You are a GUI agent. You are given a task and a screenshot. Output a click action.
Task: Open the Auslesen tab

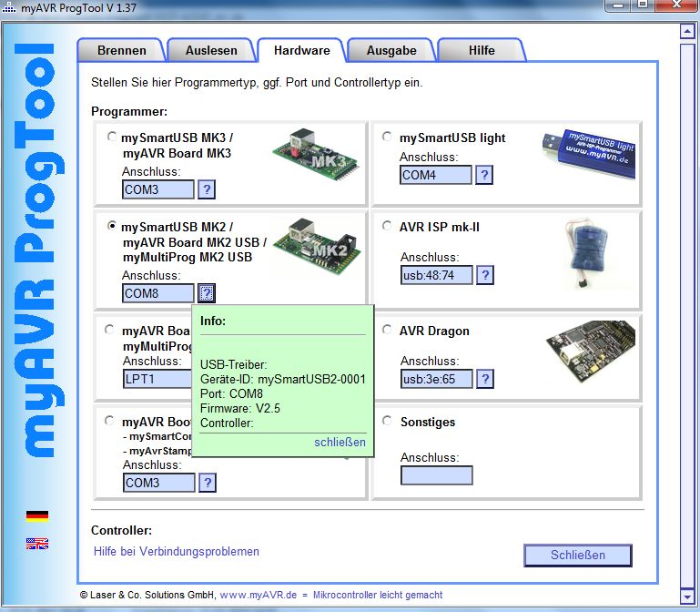click(211, 50)
